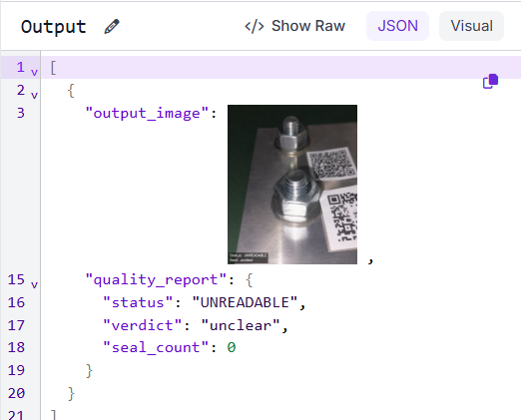Viewport: 521px width, 420px height.
Task: Switch to the Visual view tab
Action: [471, 26]
